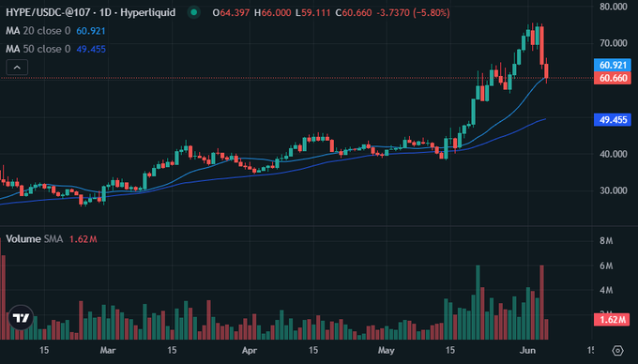The height and width of the screenshot is (364, 638).
Task: Click the tallest red volume bar in June
Action: [x=541, y=302]
